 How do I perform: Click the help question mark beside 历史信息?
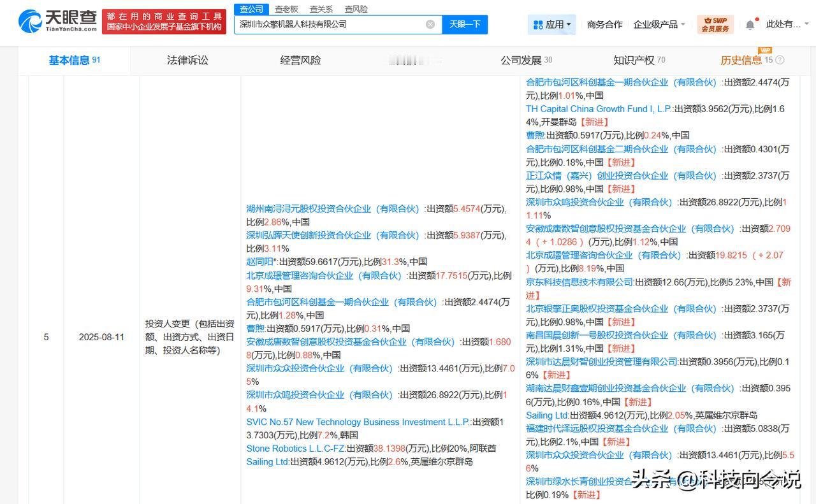(x=780, y=60)
